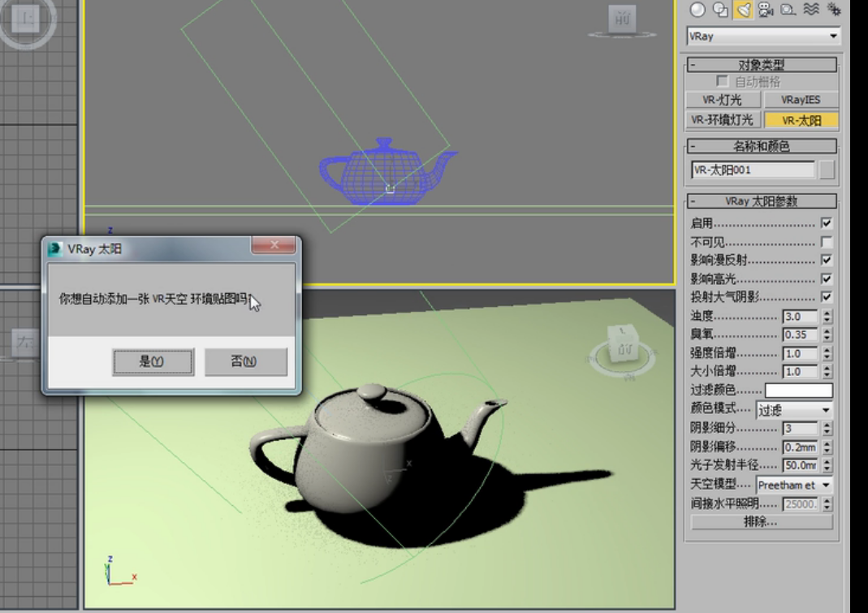Click the dialog text 你想自动添加一张 VR天空 环境贴图吗
The width and height of the screenshot is (868, 613).
(x=156, y=299)
